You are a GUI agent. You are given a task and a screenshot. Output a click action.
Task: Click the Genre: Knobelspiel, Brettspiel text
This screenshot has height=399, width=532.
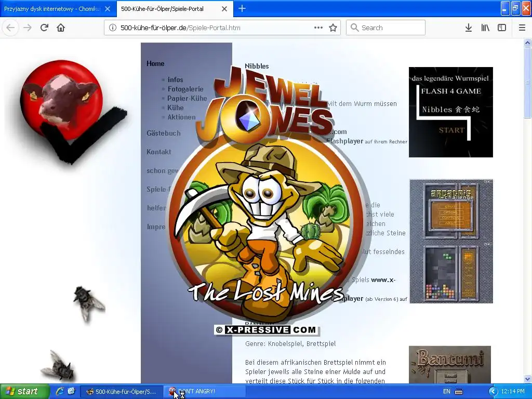click(290, 344)
